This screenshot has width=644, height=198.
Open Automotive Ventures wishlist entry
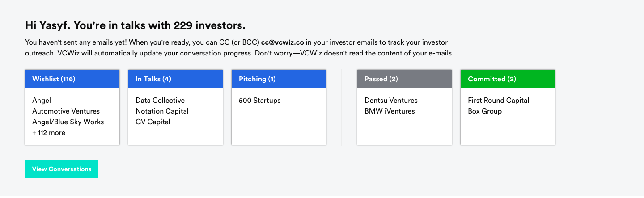tap(66, 111)
